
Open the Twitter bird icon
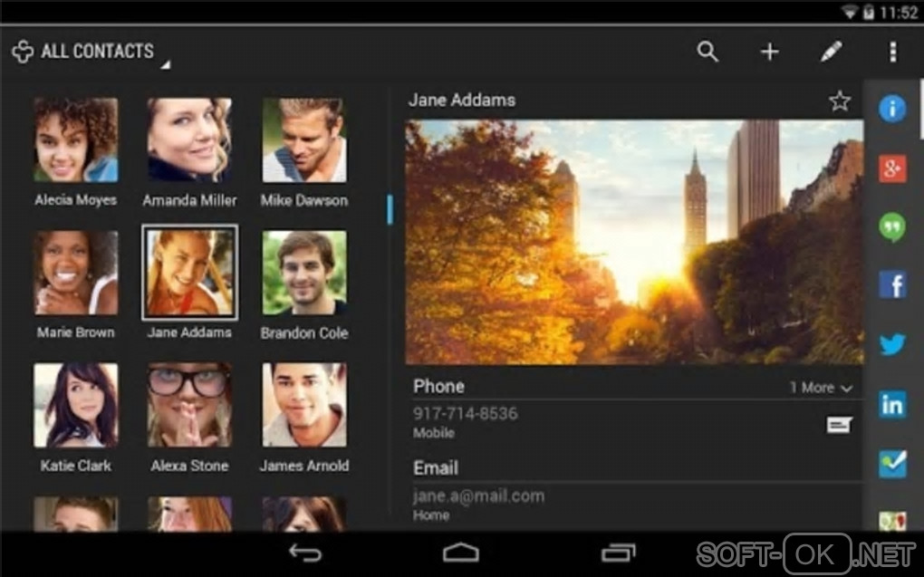pos(892,344)
